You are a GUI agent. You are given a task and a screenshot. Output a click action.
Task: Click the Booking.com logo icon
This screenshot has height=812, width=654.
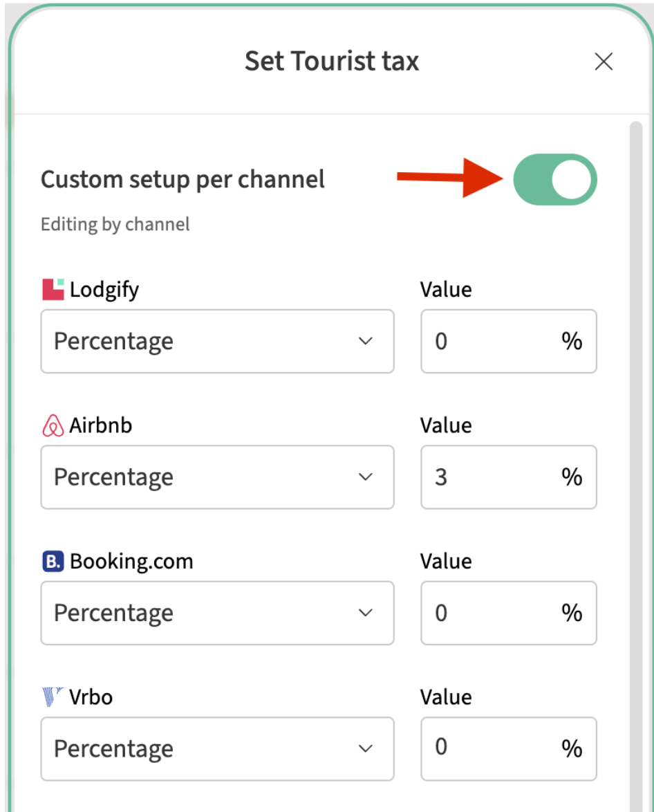(53, 562)
